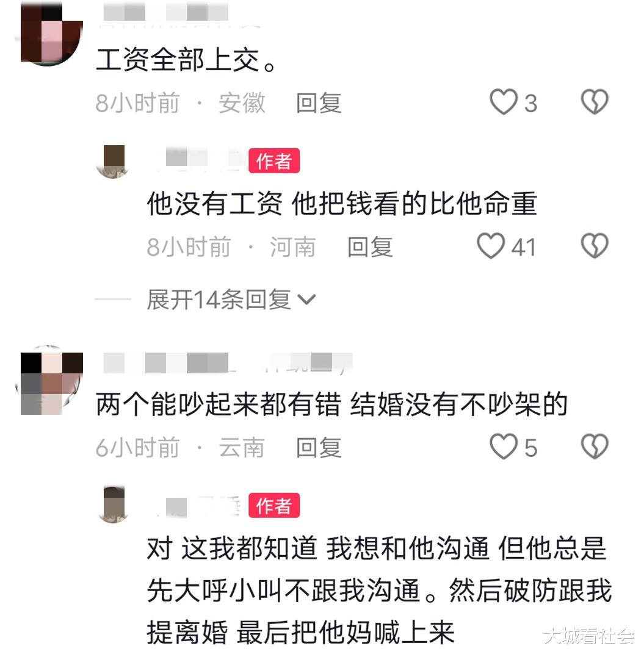Open author avatar on second reply
This screenshot has width=644, height=657.
(x=112, y=505)
